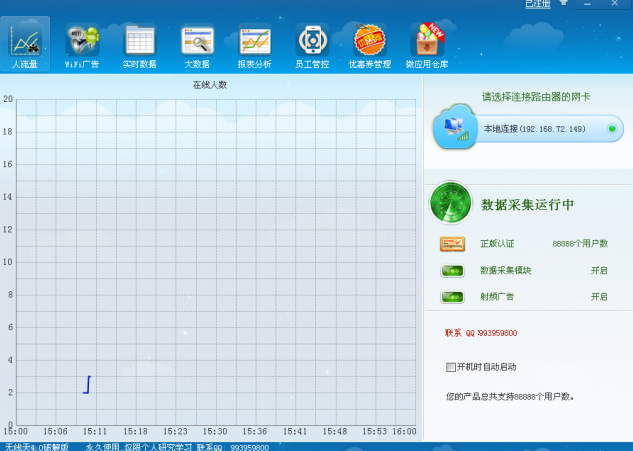Click the 联系 QQ contact number
633x451 pixels.
click(x=481, y=333)
